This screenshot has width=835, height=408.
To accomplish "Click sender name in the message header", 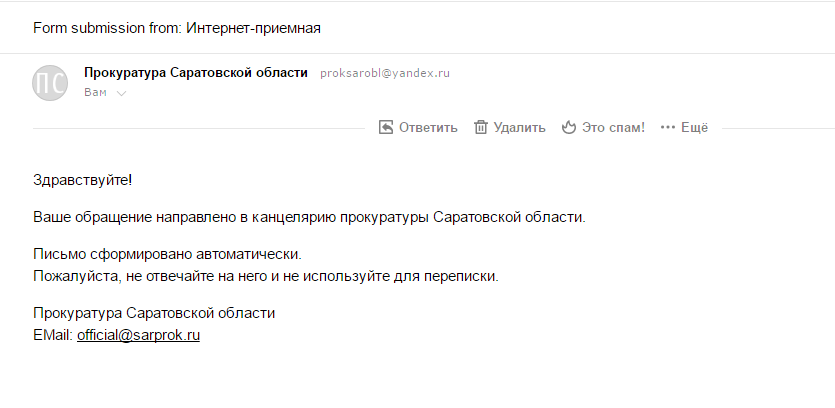I will [x=196, y=73].
